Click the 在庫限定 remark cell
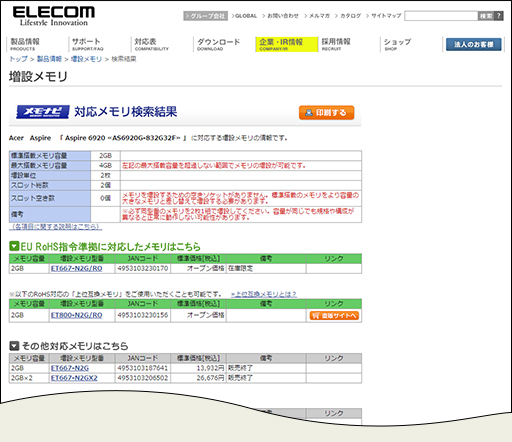512x442 pixels. point(266,268)
